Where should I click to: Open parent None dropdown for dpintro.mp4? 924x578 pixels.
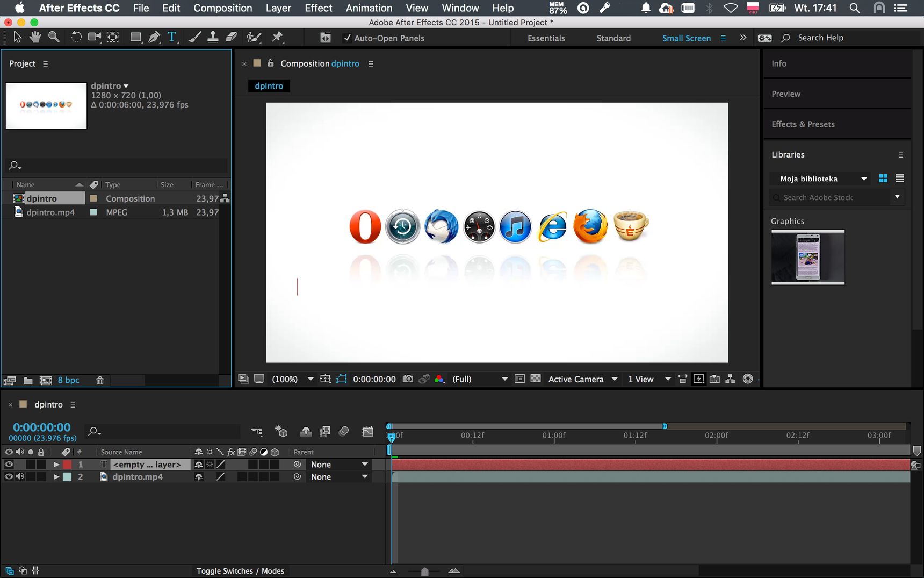[339, 477]
